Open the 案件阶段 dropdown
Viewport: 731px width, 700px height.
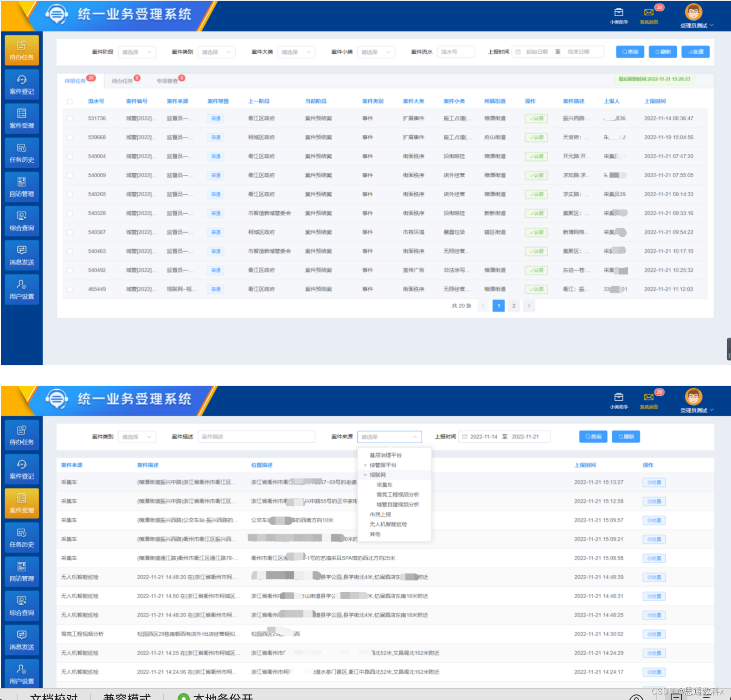(x=137, y=52)
